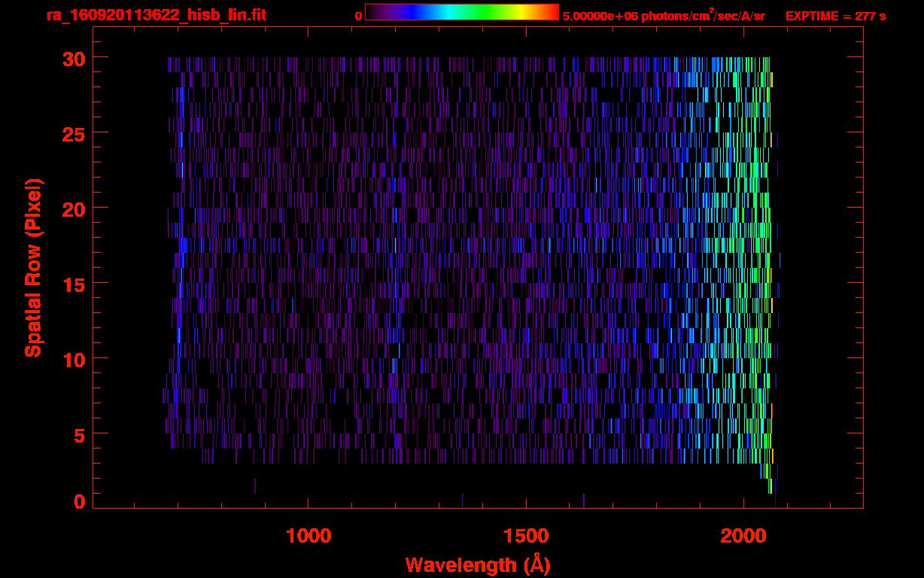Click the 1000 wavelength tick label

pyautogui.click(x=309, y=536)
